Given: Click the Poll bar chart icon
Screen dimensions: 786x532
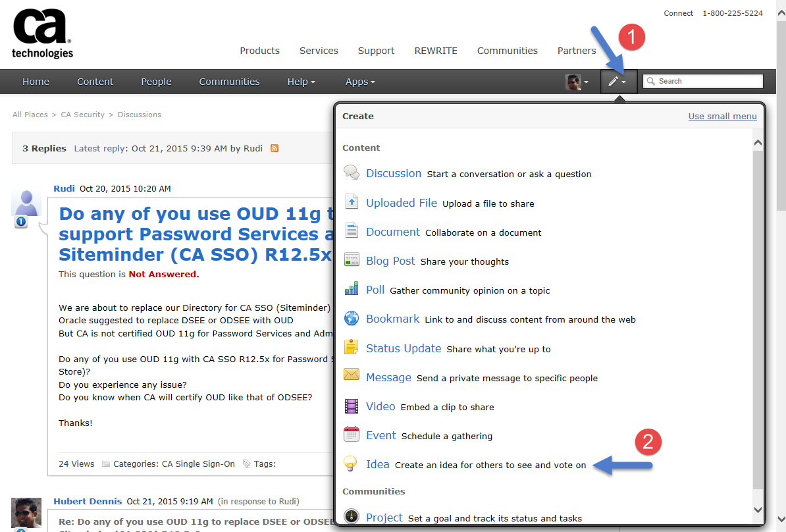Looking at the screenshot, I should tap(352, 289).
